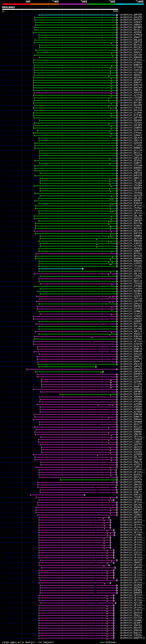The width and height of the screenshot is (146, 644).
Task: Open hit UniRef100_C0Z2C3
Action: (131, 268)
